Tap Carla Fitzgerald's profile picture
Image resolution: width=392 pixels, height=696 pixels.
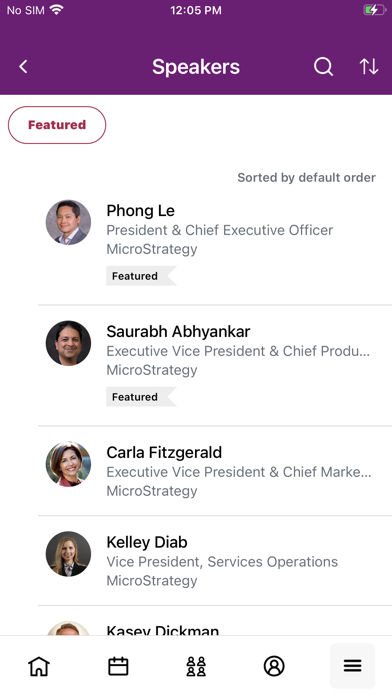(x=68, y=464)
